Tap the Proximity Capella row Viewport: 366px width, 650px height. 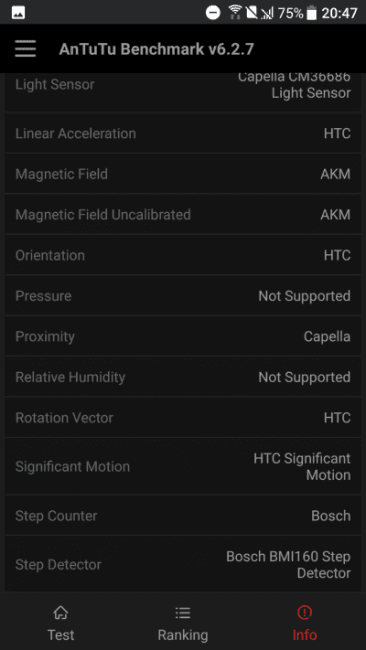183,337
